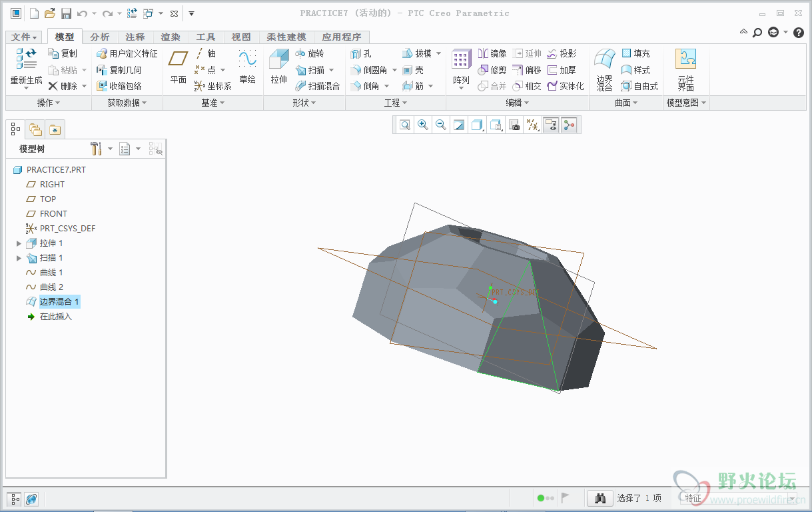This screenshot has width=812, height=512.
Task: Create a 坐标系 (Coordinate System)
Action: [x=212, y=86]
